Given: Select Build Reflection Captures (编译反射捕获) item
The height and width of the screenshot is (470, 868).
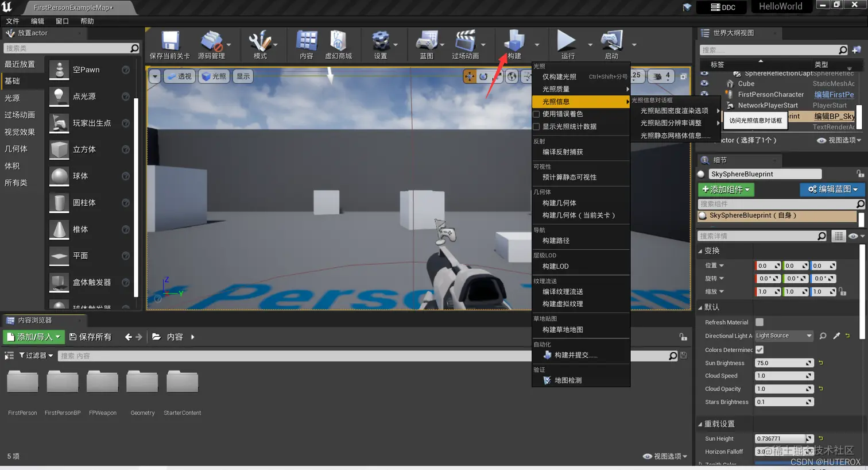Looking at the screenshot, I should click(581, 152).
